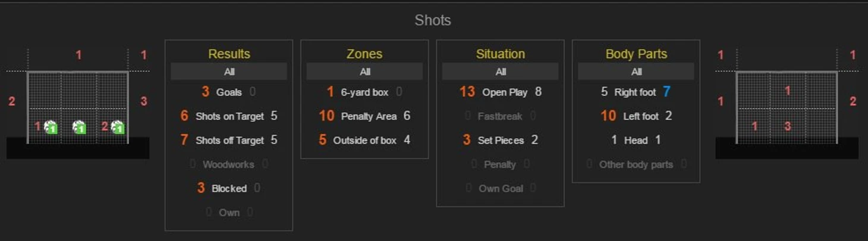Filter by Right foot shots
The width and height of the screenshot is (868, 241).
click(x=635, y=93)
